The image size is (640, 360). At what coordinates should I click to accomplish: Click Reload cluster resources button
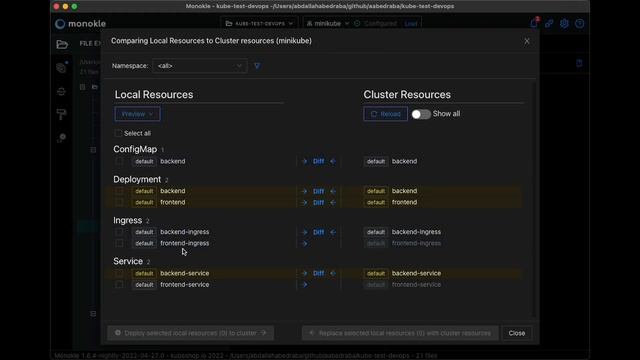coord(385,114)
